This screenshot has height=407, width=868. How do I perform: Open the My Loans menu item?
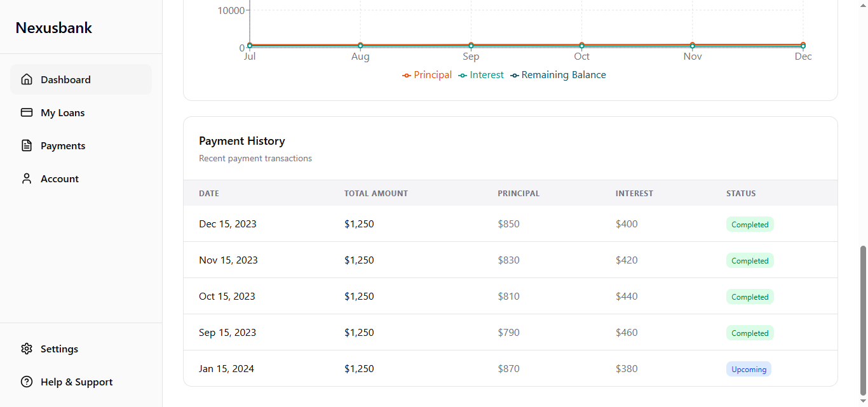tap(63, 112)
